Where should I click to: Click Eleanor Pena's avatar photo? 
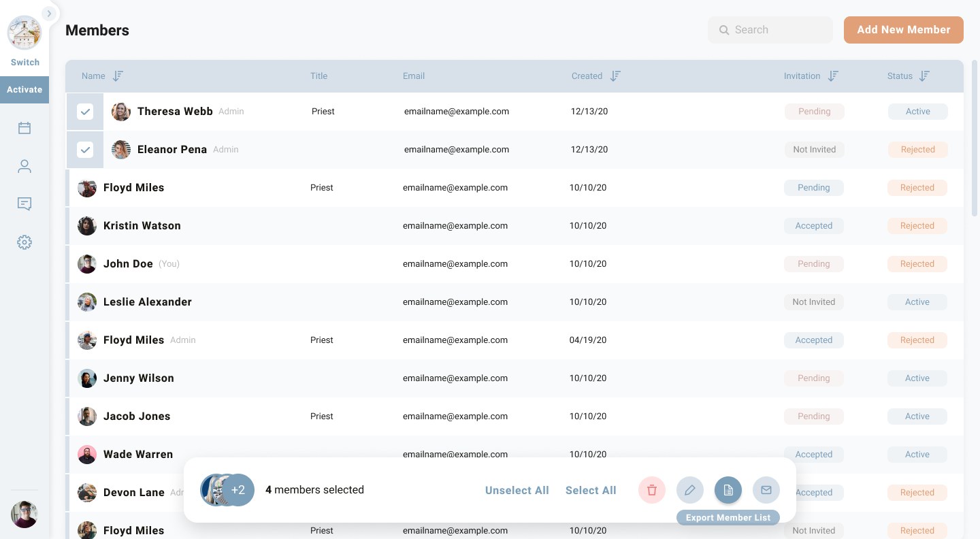click(x=121, y=150)
